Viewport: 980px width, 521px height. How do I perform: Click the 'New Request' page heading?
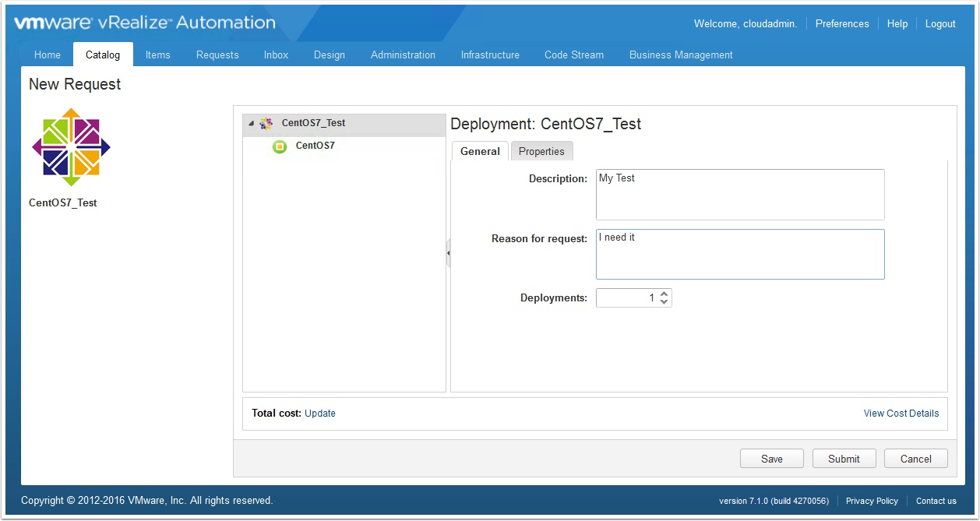tap(75, 84)
